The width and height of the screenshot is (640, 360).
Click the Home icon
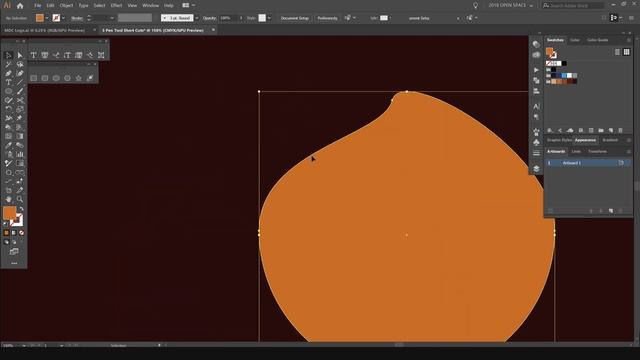click(20, 6)
